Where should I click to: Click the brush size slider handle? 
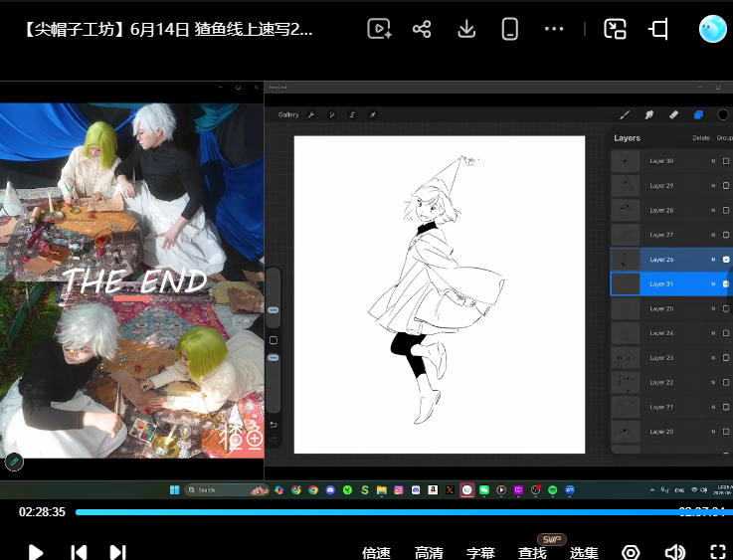click(x=274, y=310)
